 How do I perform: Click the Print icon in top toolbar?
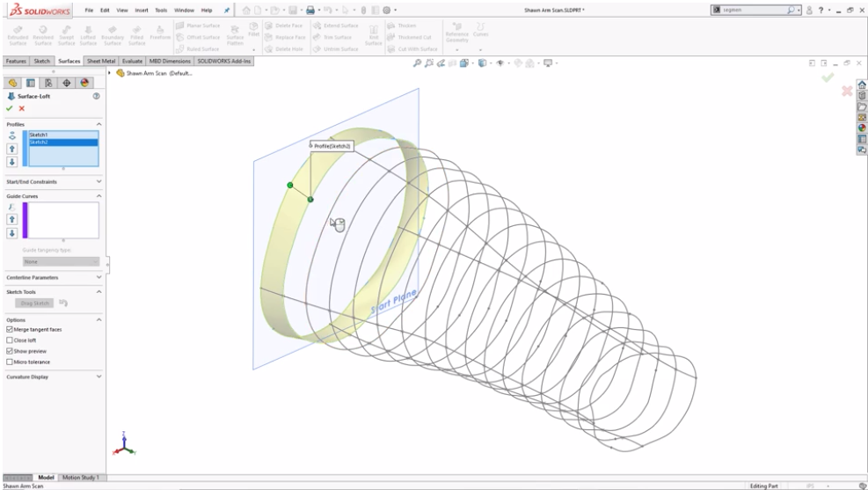click(310, 10)
